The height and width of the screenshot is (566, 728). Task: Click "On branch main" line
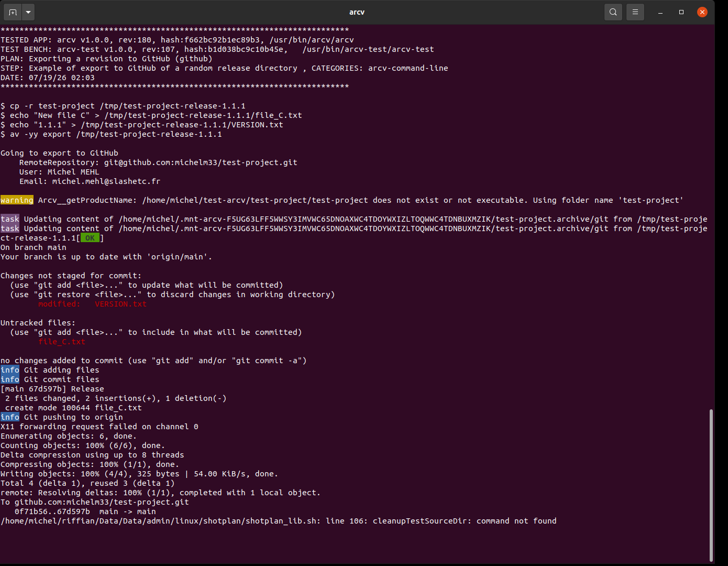pos(34,247)
